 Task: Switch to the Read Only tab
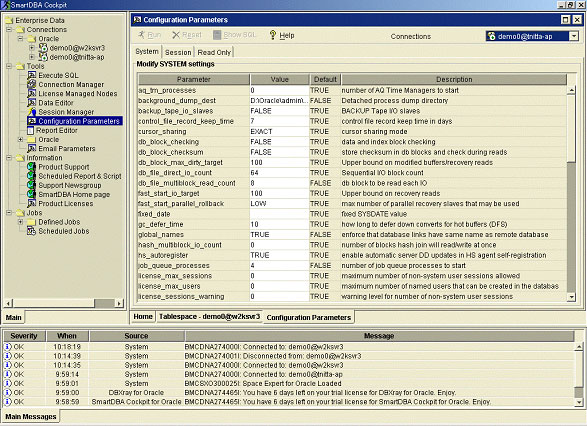coord(214,52)
